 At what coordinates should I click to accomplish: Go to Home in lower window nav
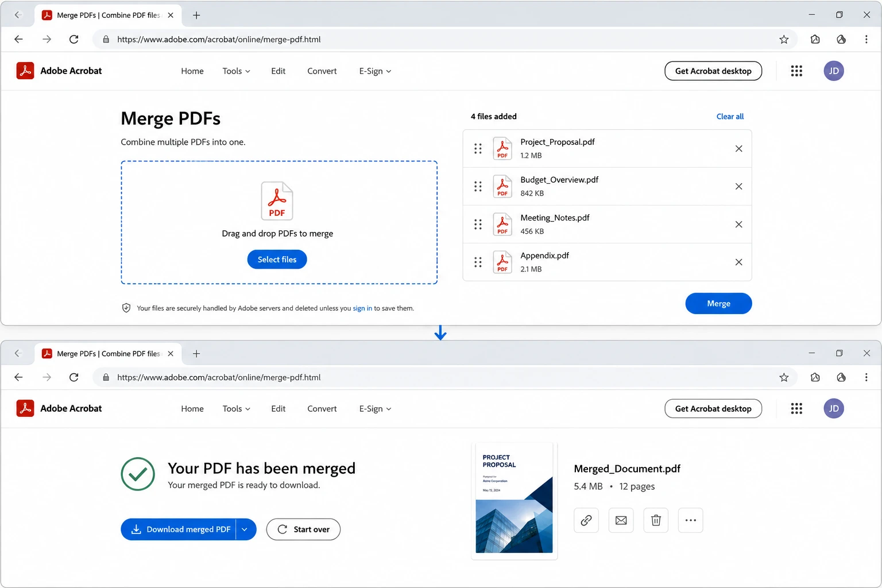(x=192, y=409)
